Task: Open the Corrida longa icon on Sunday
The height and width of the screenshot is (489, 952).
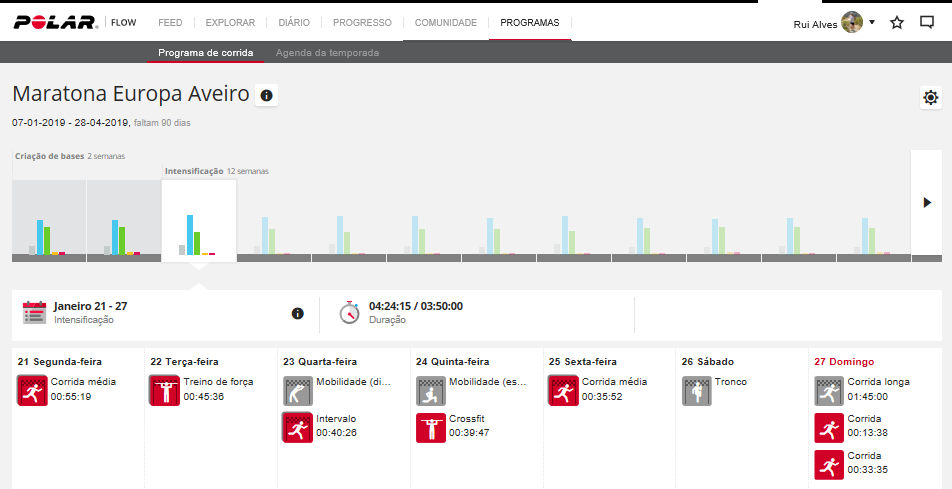Action: (829, 390)
